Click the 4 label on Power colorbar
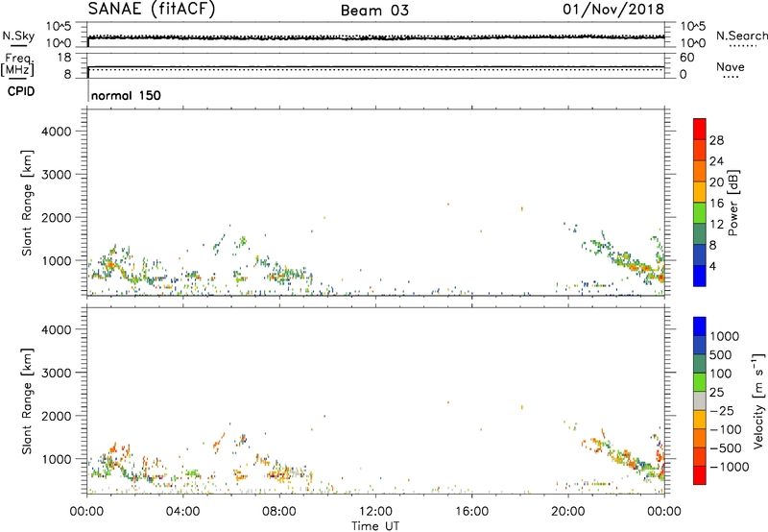Image resolution: width=768 pixels, height=532 pixels. [x=712, y=266]
